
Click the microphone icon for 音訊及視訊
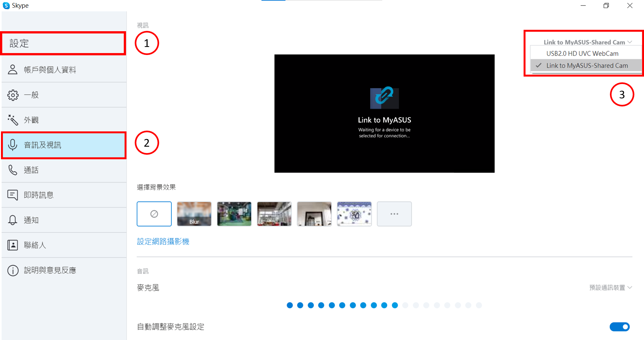tap(13, 145)
